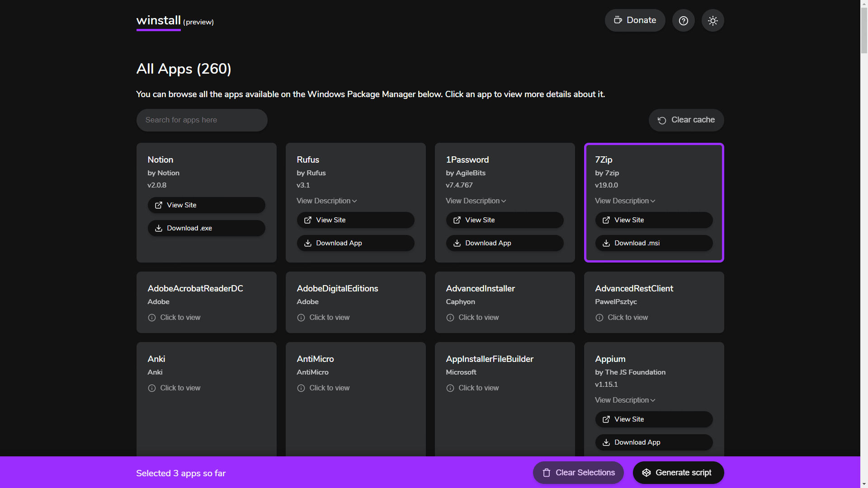Expand Appium View Description
868x488 pixels.
coord(625,400)
